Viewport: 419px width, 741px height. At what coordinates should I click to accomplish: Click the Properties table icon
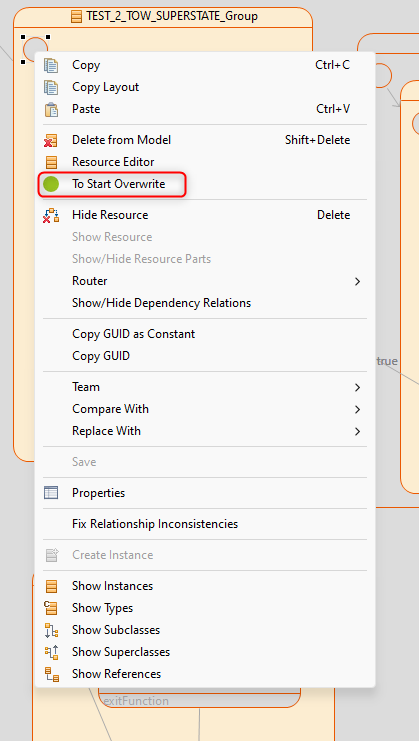(x=51, y=493)
